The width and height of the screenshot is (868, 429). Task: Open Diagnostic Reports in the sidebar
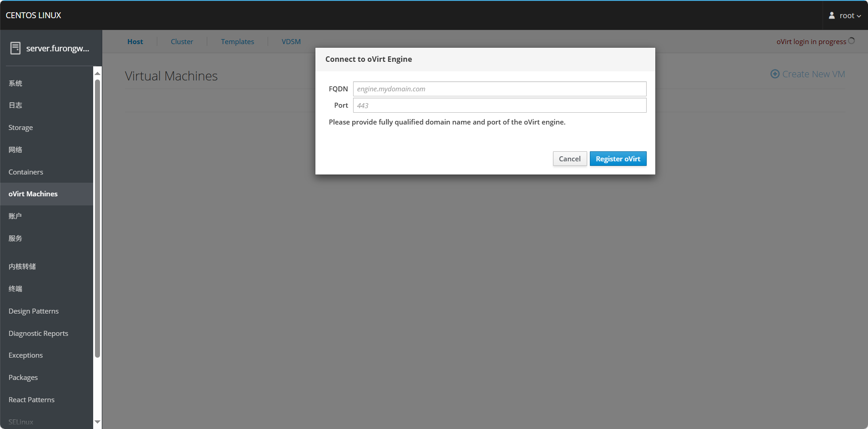[46, 333]
